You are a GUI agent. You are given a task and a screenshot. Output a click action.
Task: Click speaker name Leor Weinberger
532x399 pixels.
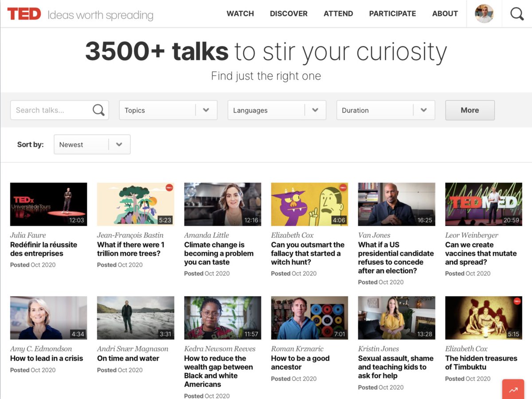pyautogui.click(x=472, y=235)
